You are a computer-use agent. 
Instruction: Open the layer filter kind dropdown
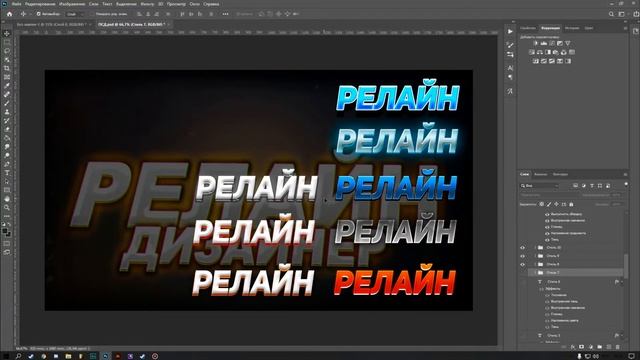[x=540, y=186]
